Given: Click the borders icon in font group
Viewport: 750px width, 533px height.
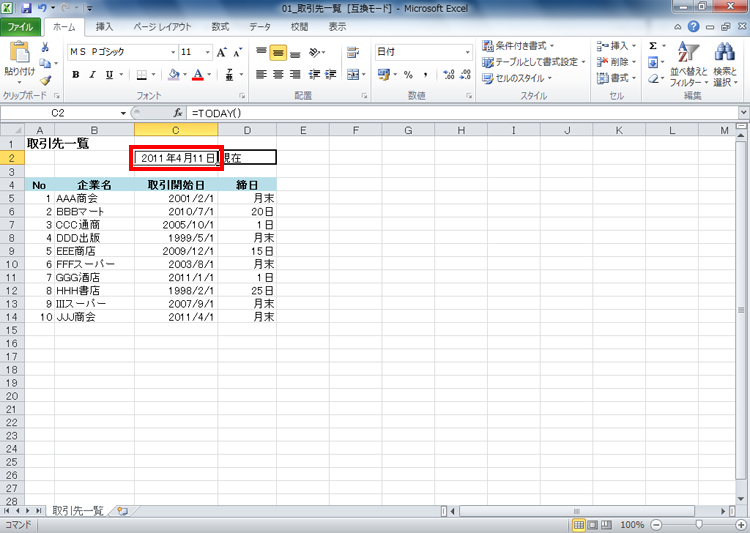Looking at the screenshot, I should [x=142, y=75].
